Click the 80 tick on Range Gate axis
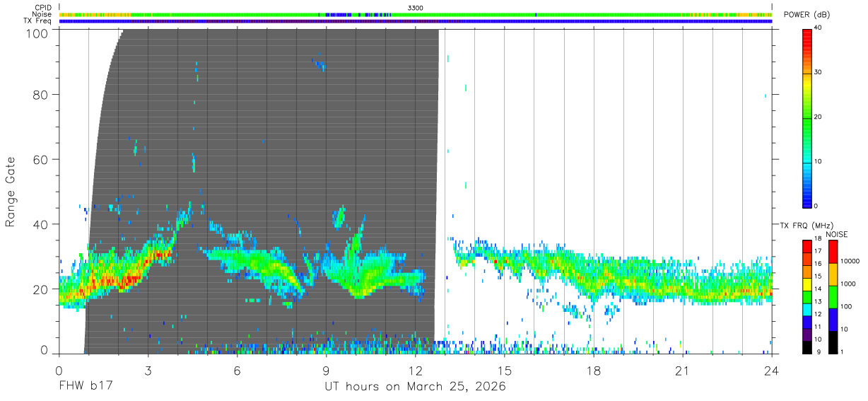The width and height of the screenshot is (868, 401). pyautogui.click(x=40, y=95)
